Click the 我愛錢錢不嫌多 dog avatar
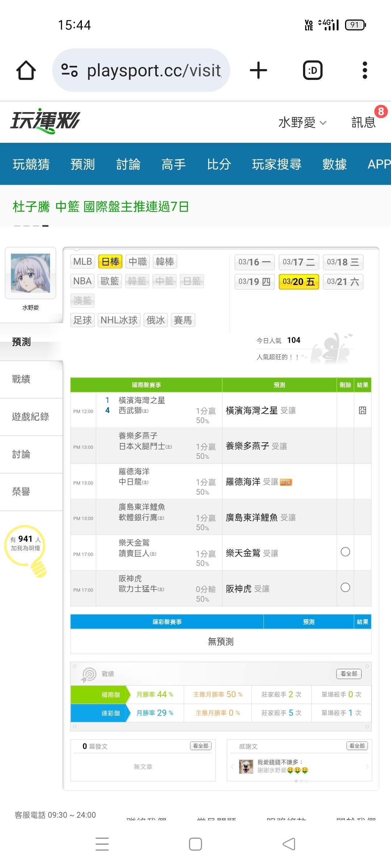Screen dimensions: 391x868 246,766
